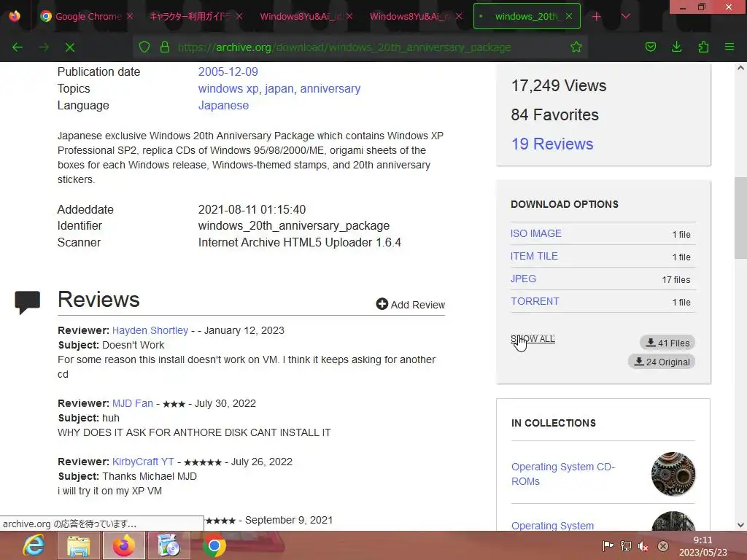Open the windows xp topic link
747x560 pixels.
click(228, 88)
